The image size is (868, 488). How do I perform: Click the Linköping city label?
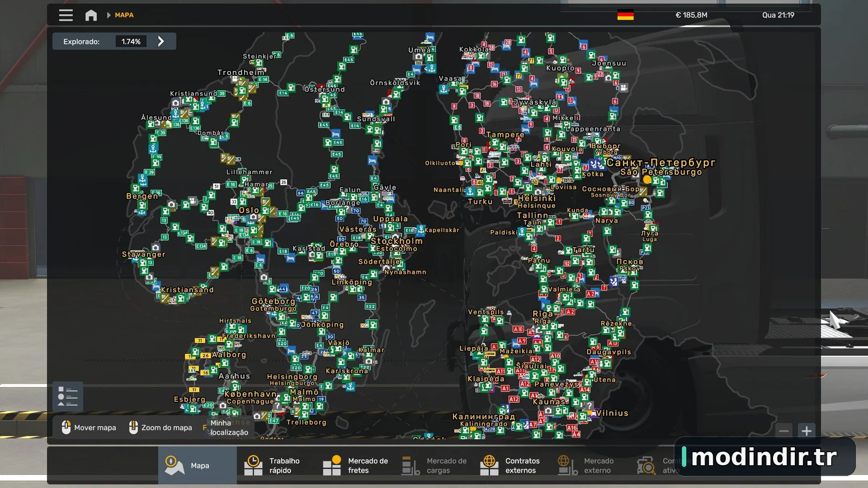click(352, 282)
